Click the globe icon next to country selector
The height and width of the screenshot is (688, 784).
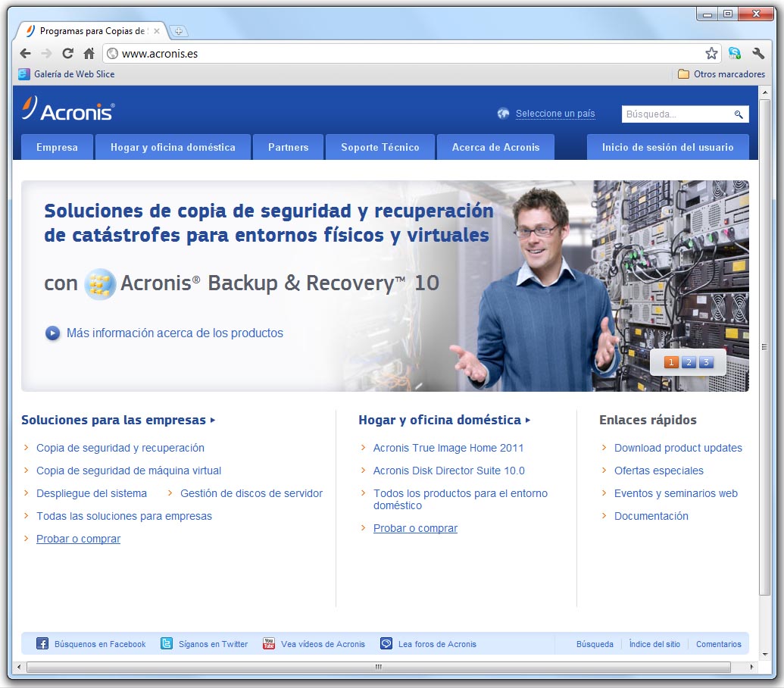point(503,114)
